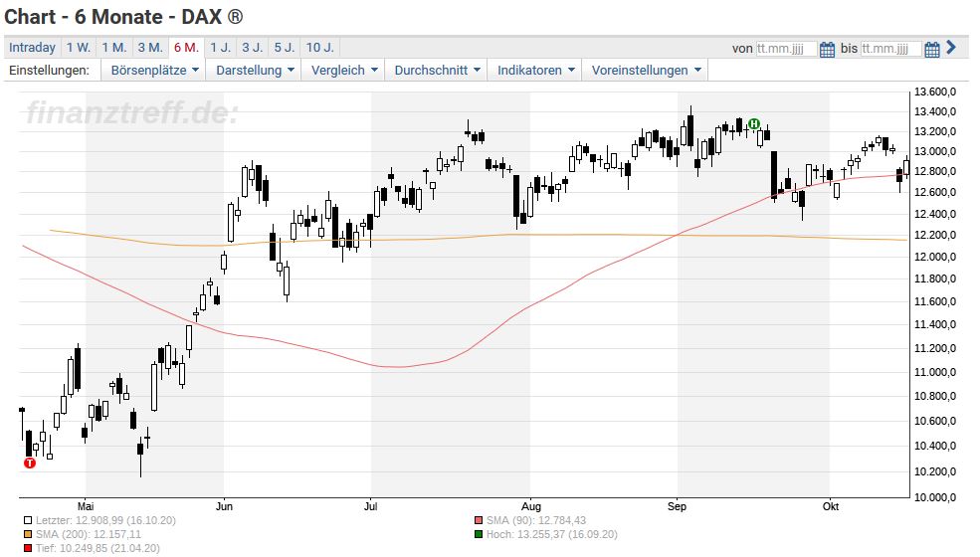The width and height of the screenshot is (980, 557).
Task: Open the Vergleich dropdown menu
Action: pos(344,70)
